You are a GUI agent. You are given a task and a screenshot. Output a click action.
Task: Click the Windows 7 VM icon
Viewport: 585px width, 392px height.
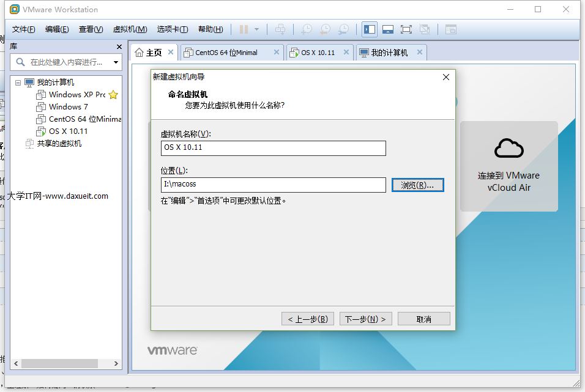tap(41, 107)
